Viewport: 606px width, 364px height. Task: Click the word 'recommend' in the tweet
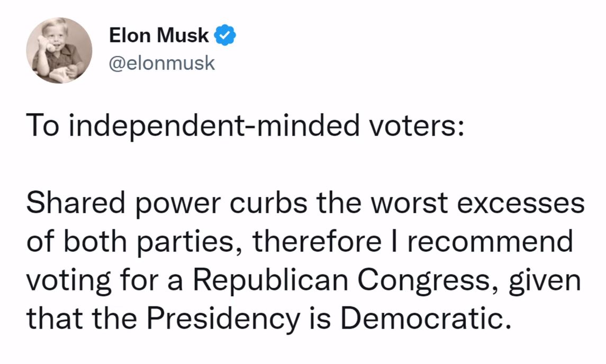coord(491,241)
